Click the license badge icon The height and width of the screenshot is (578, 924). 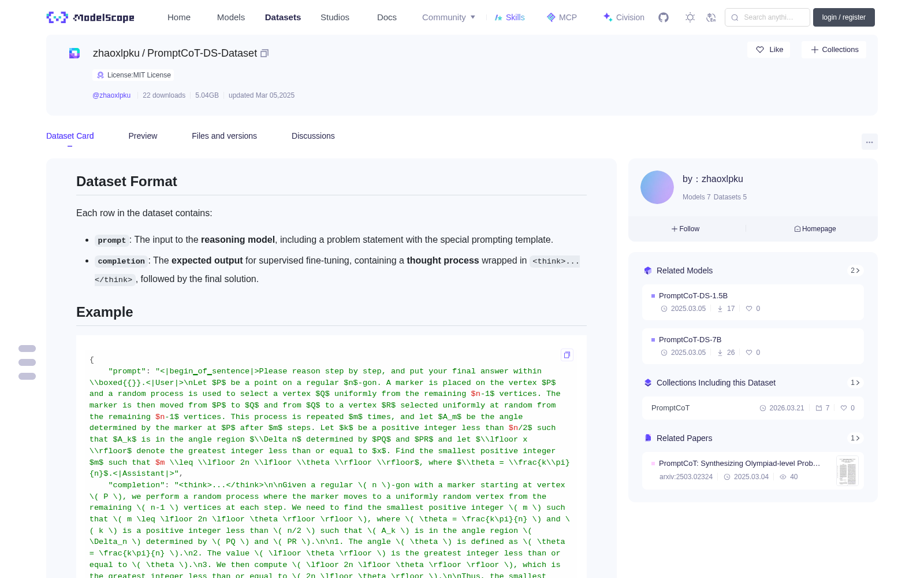point(100,75)
